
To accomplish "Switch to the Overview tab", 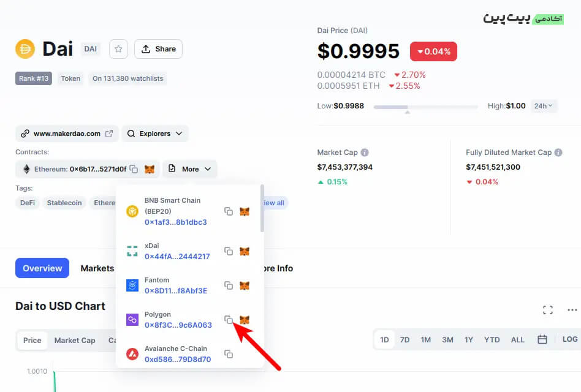I will [42, 268].
